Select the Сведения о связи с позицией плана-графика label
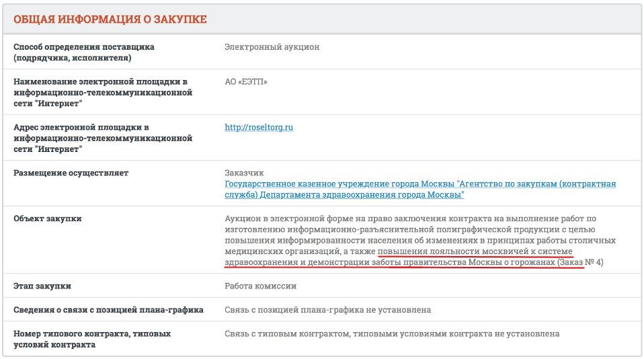 pos(108,310)
